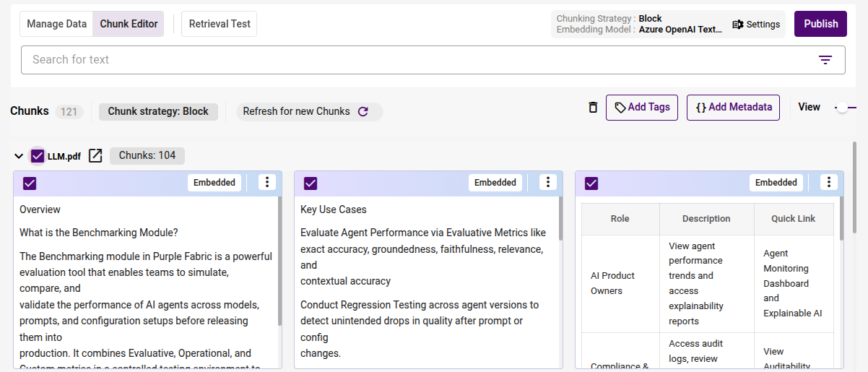Click the refresh icon for new chunks
868x372 pixels.
pyautogui.click(x=363, y=111)
